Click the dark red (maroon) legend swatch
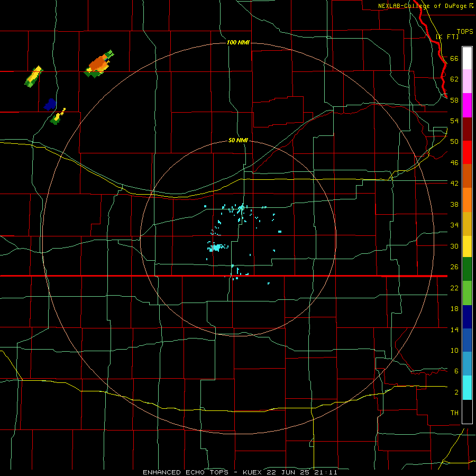This screenshot has width=476, height=476. tap(467, 129)
